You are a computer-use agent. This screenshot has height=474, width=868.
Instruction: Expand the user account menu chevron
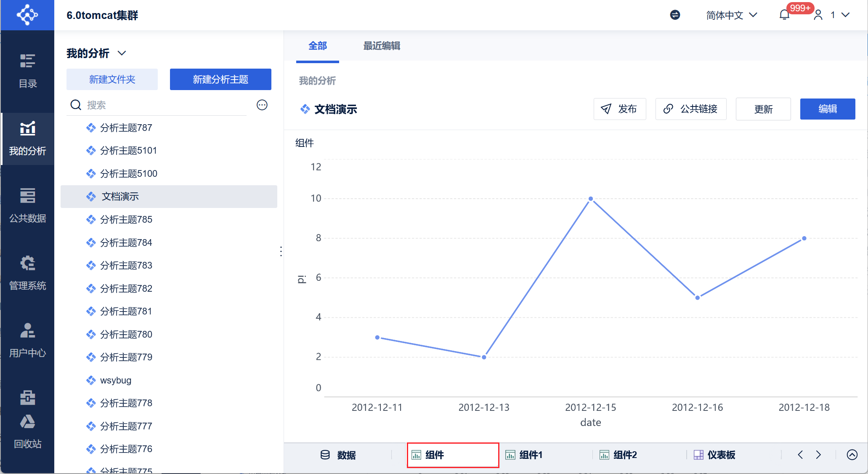[845, 15]
